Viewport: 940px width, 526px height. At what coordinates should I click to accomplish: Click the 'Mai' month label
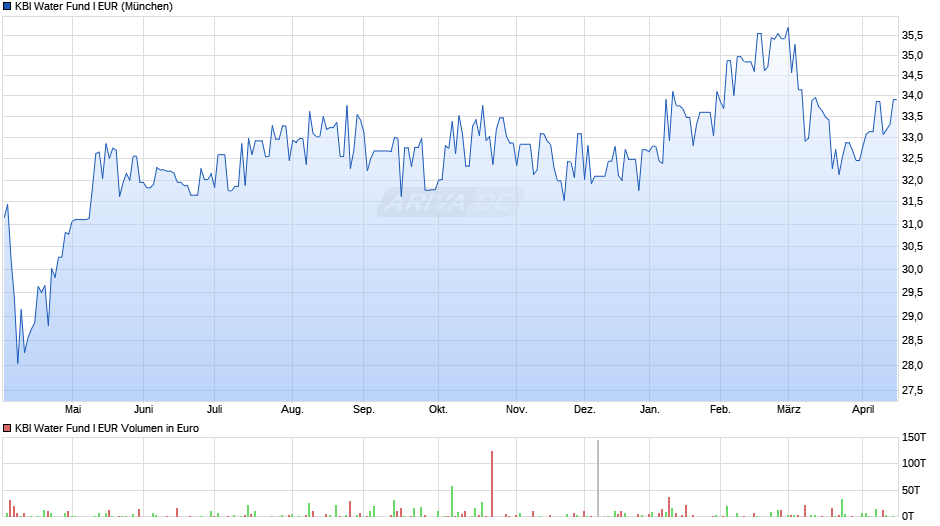(73, 409)
